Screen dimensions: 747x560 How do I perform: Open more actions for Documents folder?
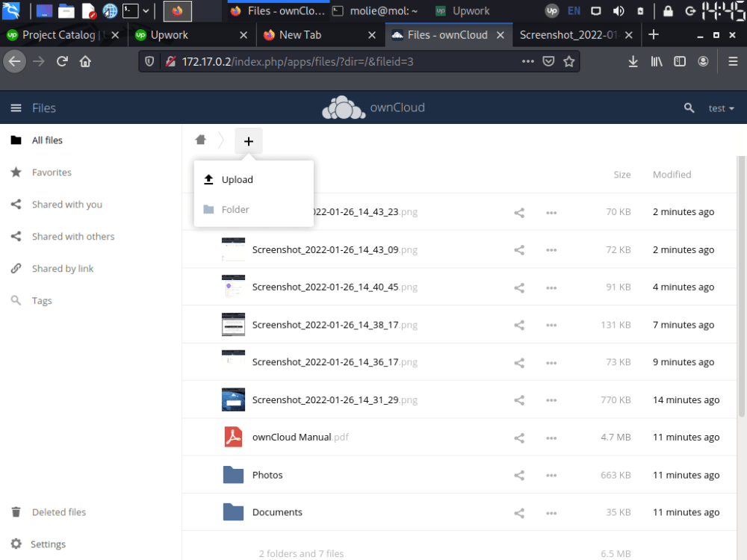[551, 513]
